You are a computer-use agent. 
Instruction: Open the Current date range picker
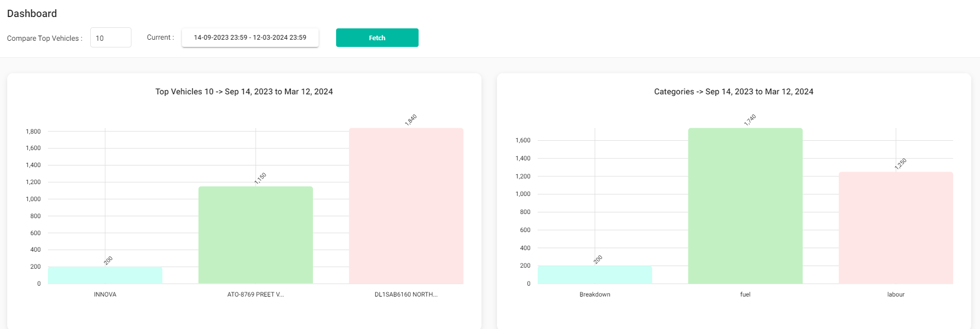click(250, 38)
